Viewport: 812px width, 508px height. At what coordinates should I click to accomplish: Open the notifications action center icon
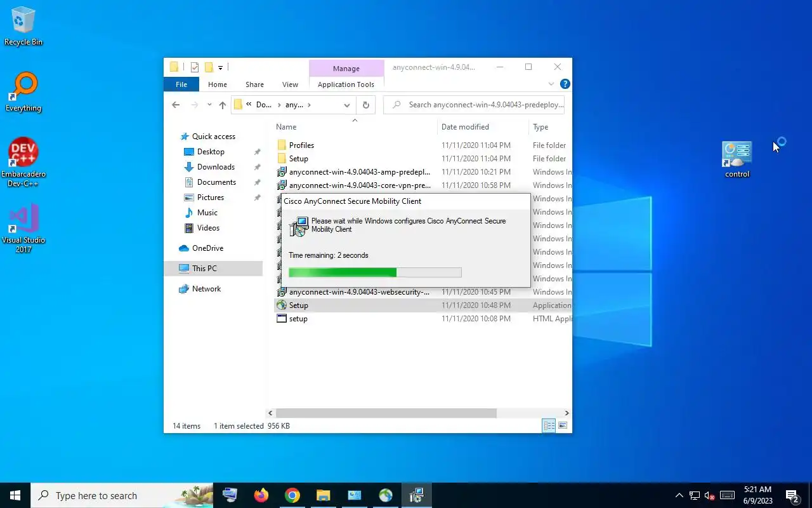(792, 495)
